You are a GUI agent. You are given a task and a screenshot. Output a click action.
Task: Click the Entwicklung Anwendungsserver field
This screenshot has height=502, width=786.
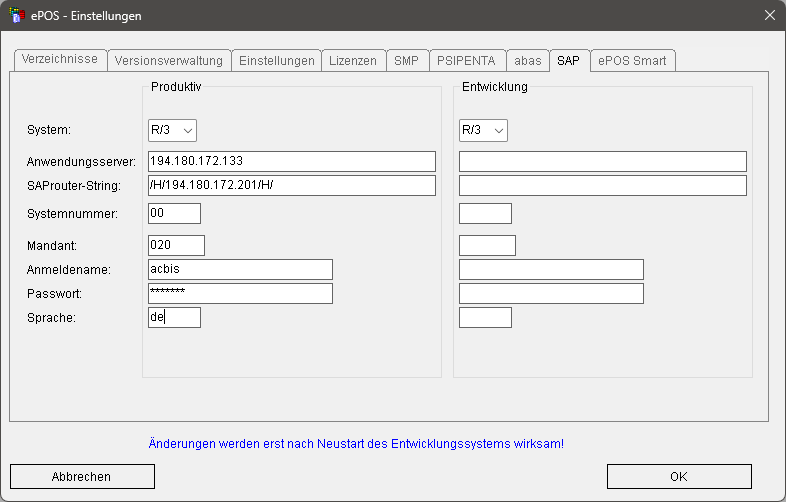603,161
